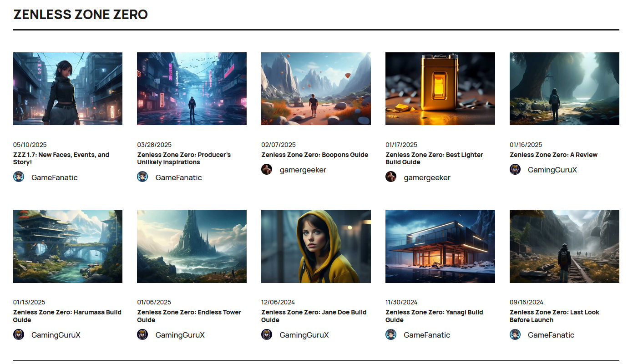
Task: Click GamingGuruX avatar under Harumasa Build Guide
Action: click(x=19, y=334)
